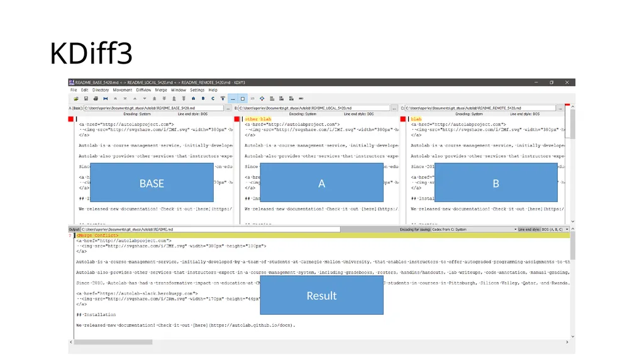Click the C file path field
The height and width of the screenshot is (362, 644).
tap(480, 108)
